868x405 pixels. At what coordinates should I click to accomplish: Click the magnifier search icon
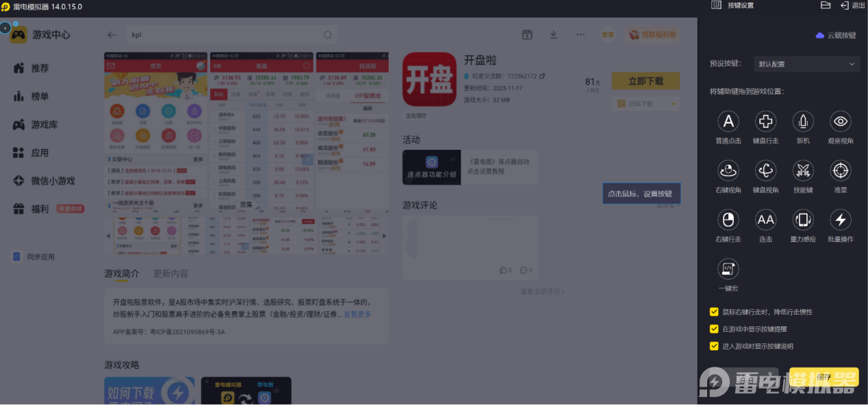click(328, 35)
